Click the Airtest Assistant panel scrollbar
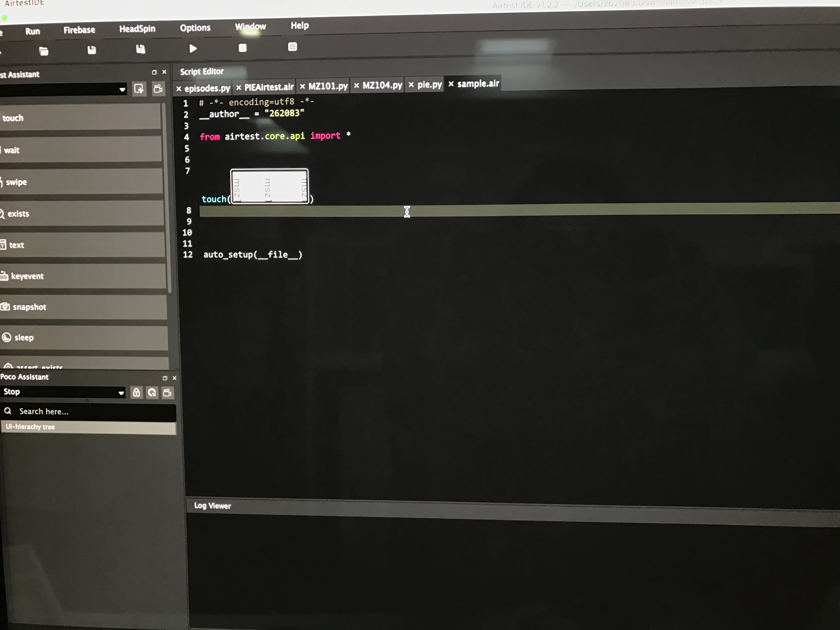 point(166,197)
